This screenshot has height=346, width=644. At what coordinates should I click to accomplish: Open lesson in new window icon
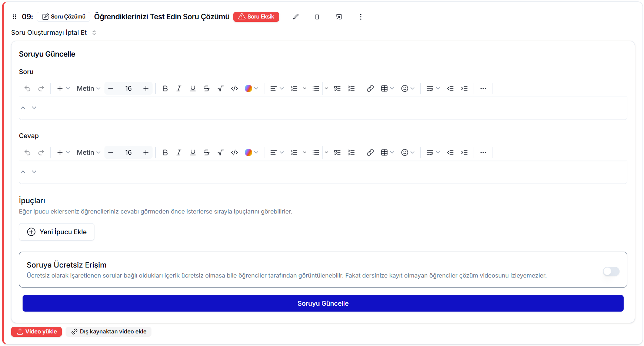coord(339,17)
